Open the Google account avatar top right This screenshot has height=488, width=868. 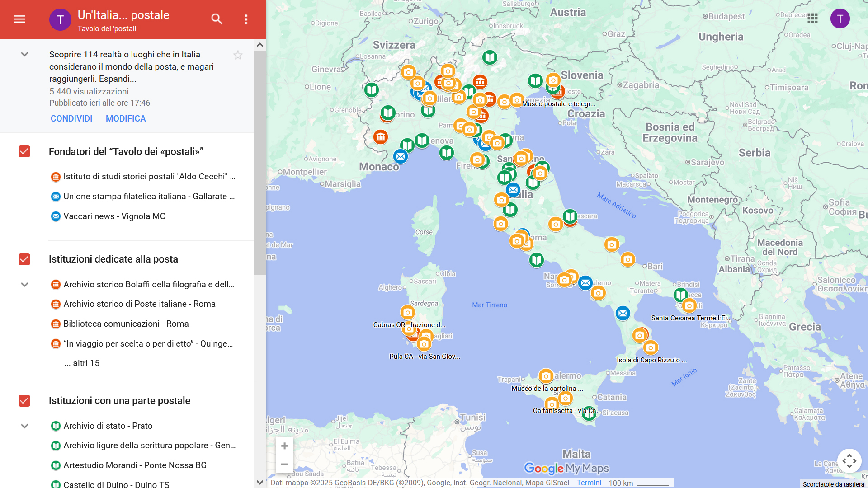(x=840, y=19)
